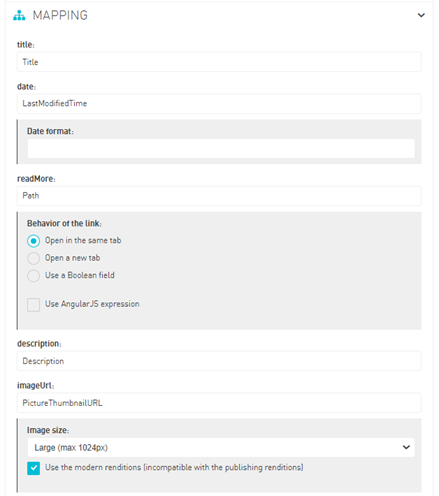The height and width of the screenshot is (496, 439).
Task: Focus the readMore field with Path
Action: tap(219, 196)
